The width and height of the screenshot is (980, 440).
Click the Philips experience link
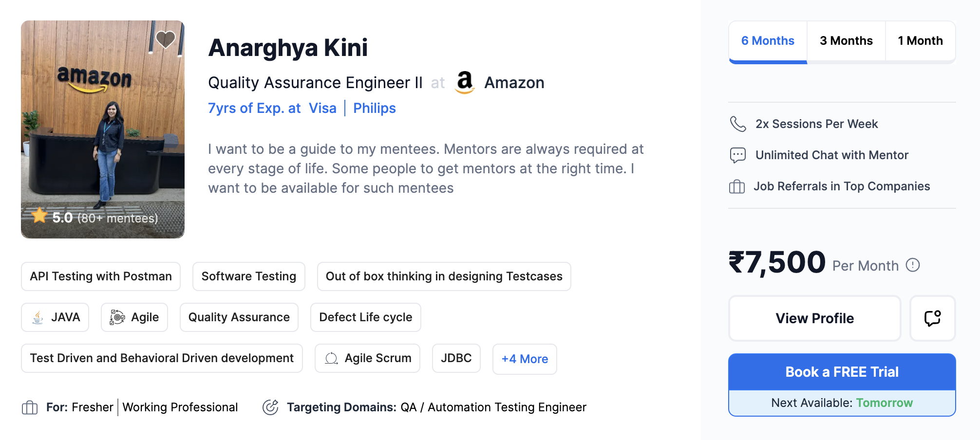374,108
